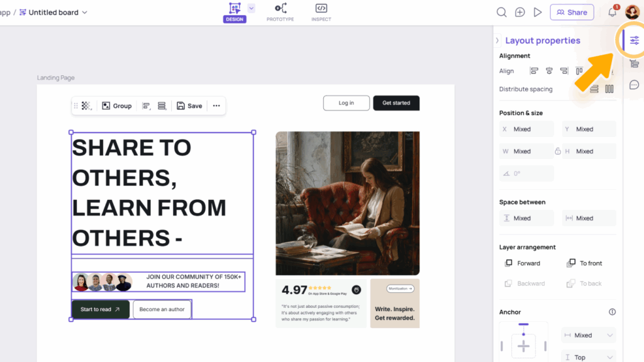Click the X position input field

click(527, 129)
